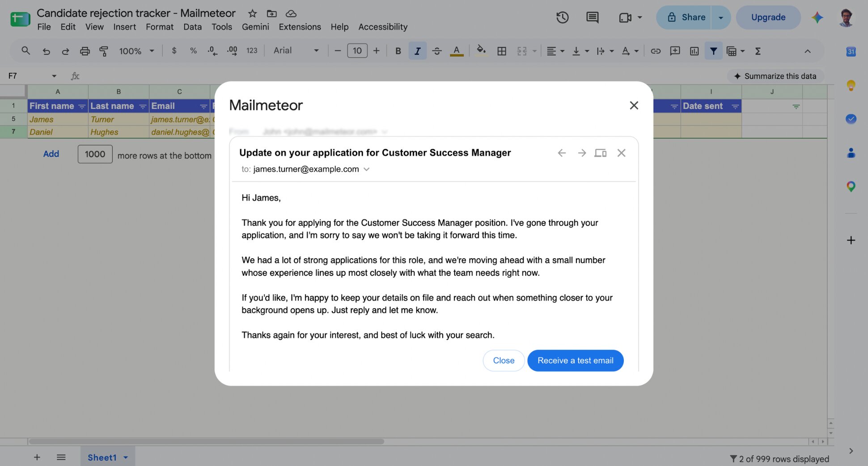The width and height of the screenshot is (868, 466).
Task: Toggle the First name column filter
Action: coord(82,106)
